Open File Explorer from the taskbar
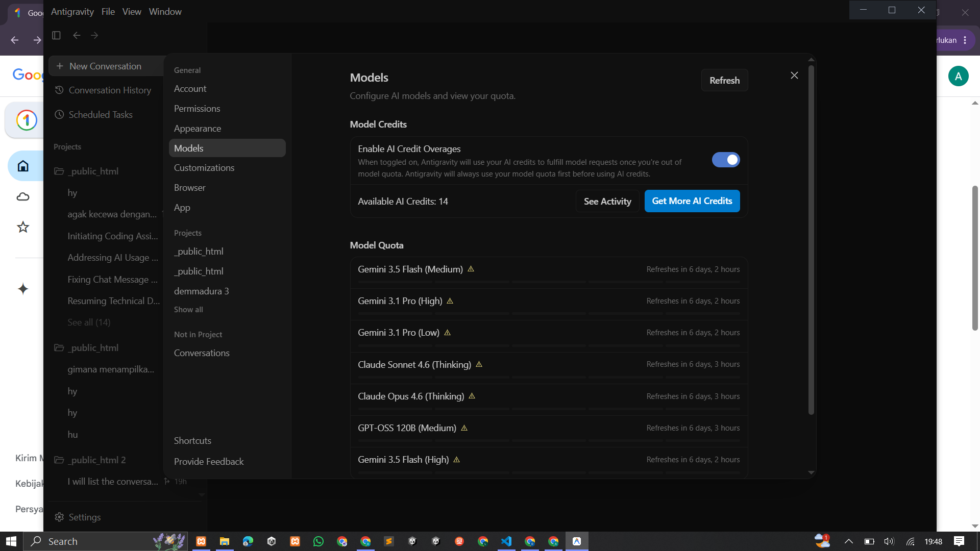Image resolution: width=980 pixels, height=551 pixels. click(225, 541)
